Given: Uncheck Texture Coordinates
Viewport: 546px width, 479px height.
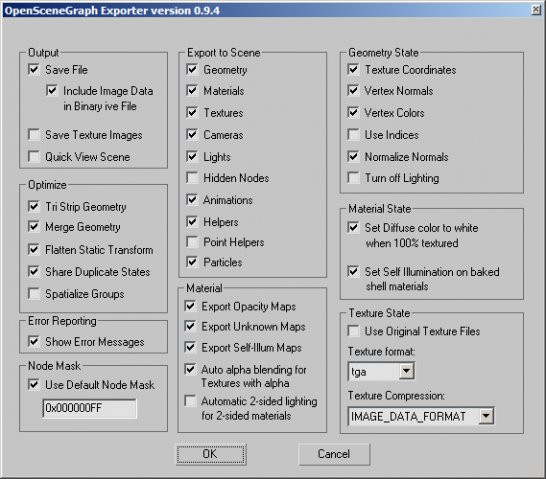Looking at the screenshot, I should (353, 69).
